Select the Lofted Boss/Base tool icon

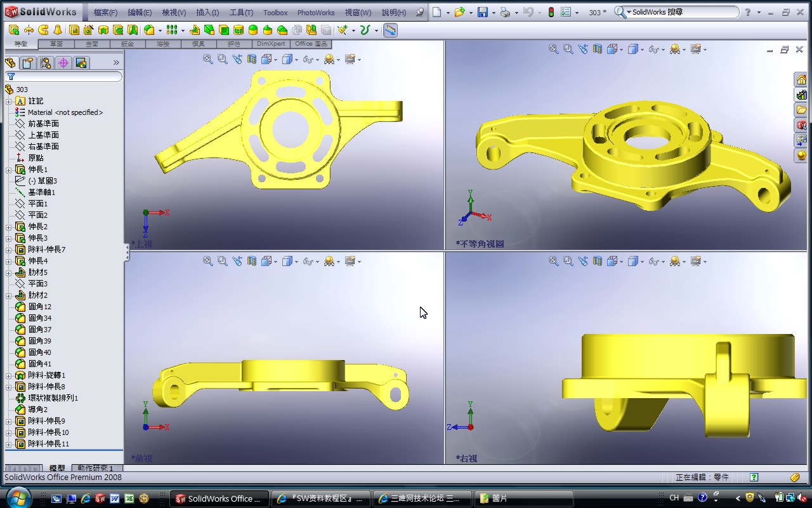click(58, 30)
